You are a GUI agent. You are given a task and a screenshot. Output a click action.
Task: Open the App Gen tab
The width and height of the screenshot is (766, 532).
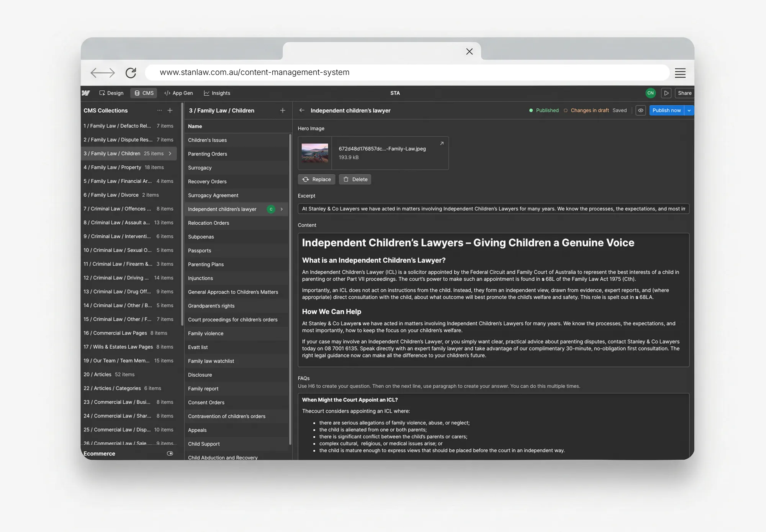pyautogui.click(x=178, y=93)
